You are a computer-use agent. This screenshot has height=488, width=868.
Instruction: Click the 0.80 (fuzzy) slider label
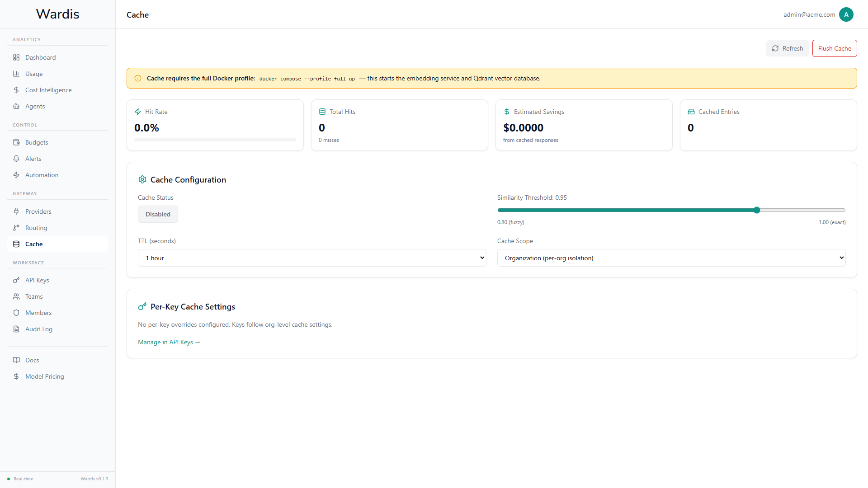[x=511, y=222]
